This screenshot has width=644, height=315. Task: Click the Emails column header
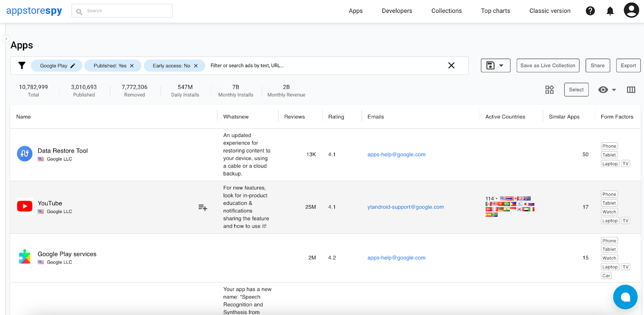[376, 117]
